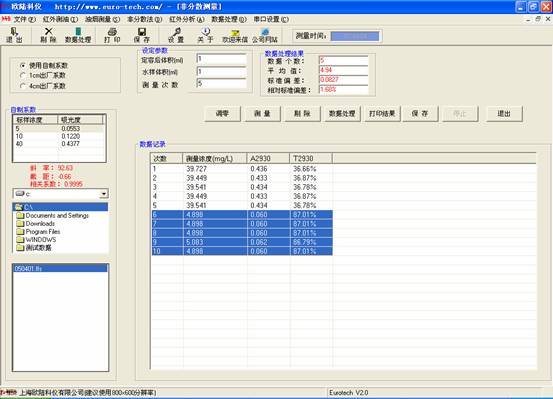Select data row 2 in the records table

coord(242,178)
